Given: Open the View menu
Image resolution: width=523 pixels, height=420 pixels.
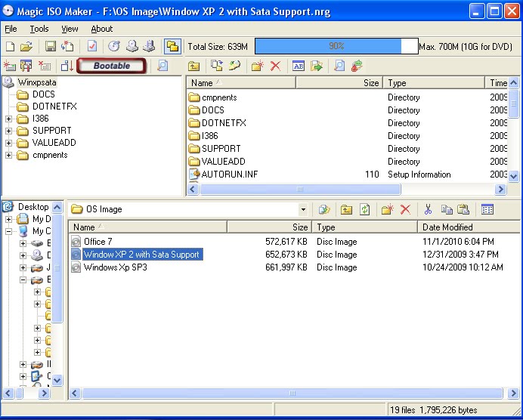Looking at the screenshot, I should click(x=70, y=29).
